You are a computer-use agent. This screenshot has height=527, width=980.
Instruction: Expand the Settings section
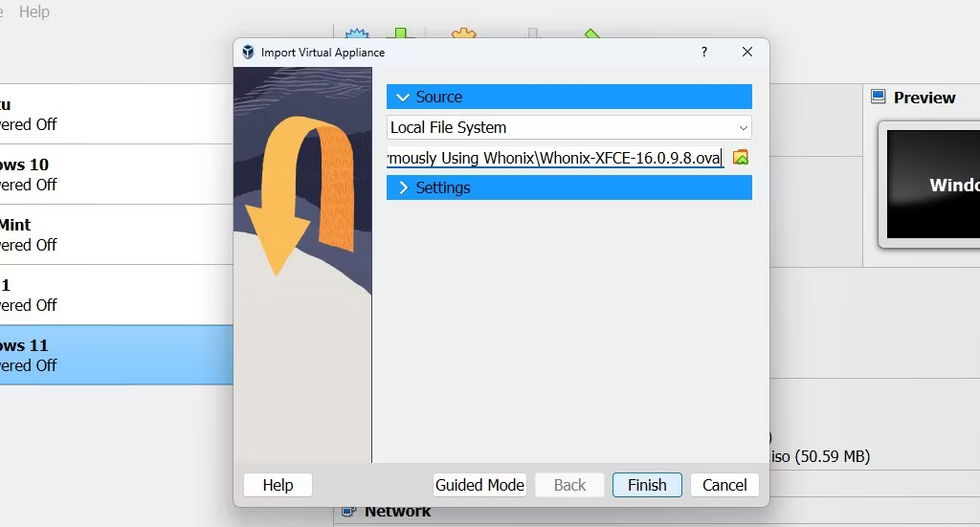[403, 187]
